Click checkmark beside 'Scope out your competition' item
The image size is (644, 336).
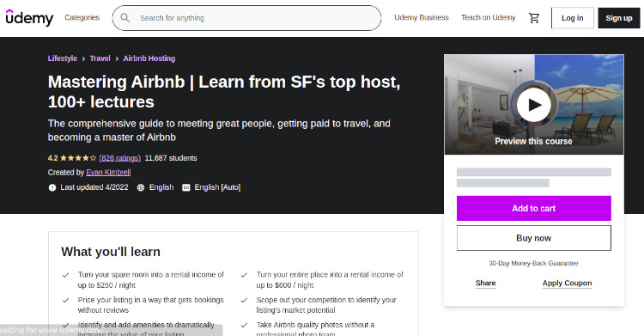pos(244,300)
